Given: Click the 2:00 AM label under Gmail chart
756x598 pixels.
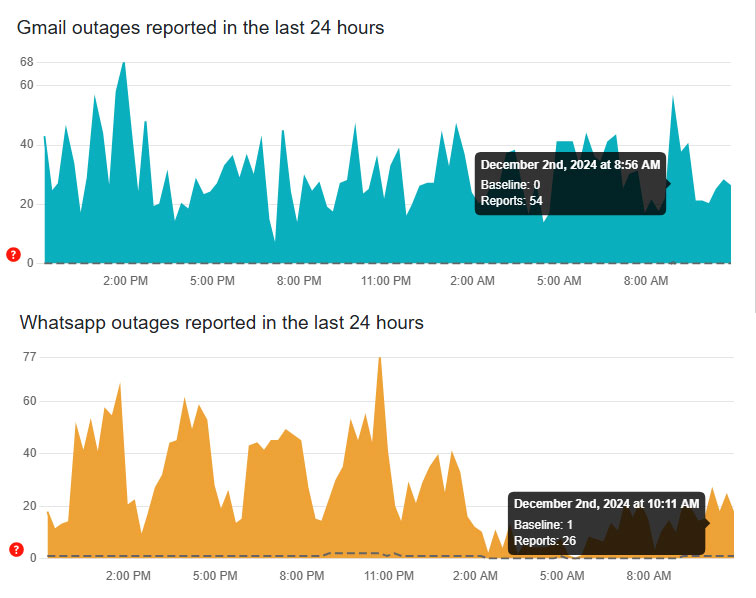Looking at the screenshot, I should tap(472, 281).
